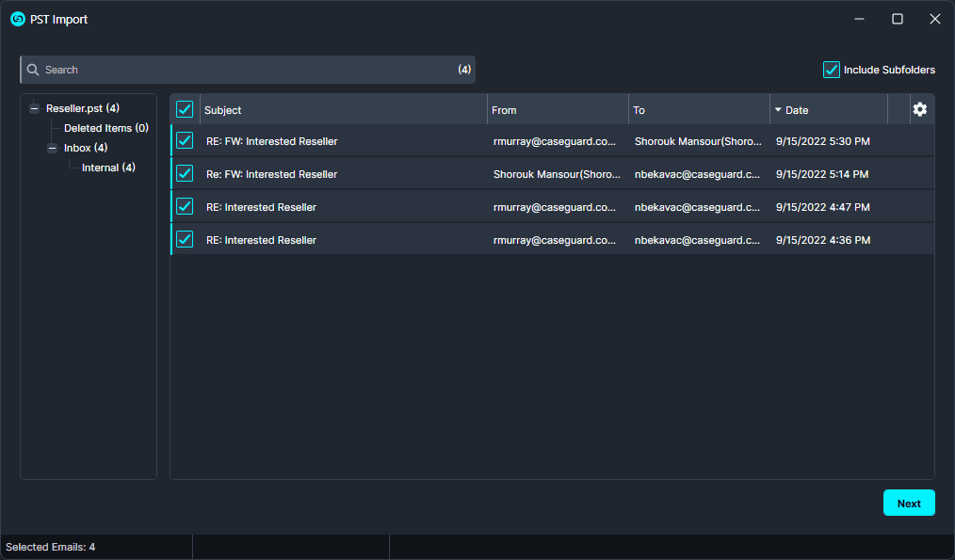
Task: Close the PST Import window
Action: 934,19
